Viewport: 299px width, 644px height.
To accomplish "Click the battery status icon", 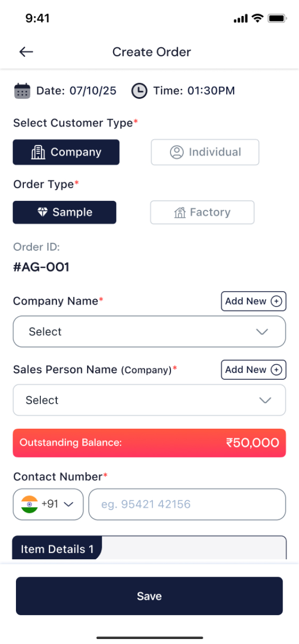I will coord(277,18).
